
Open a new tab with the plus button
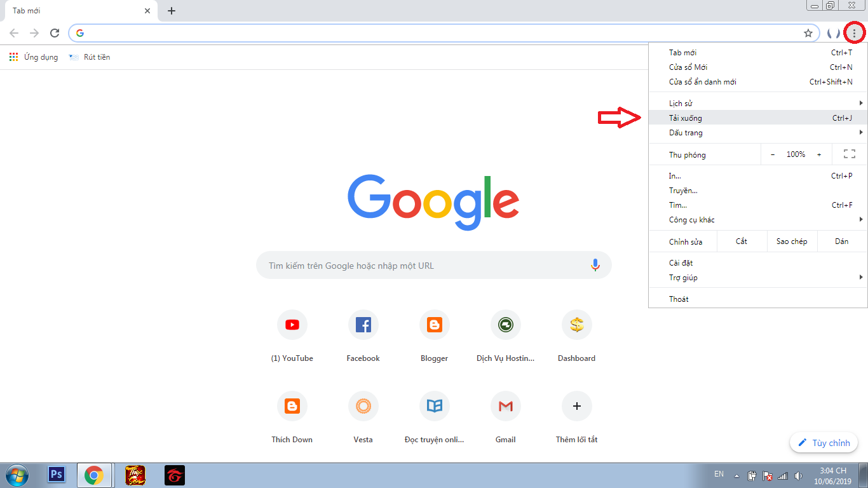tap(172, 11)
